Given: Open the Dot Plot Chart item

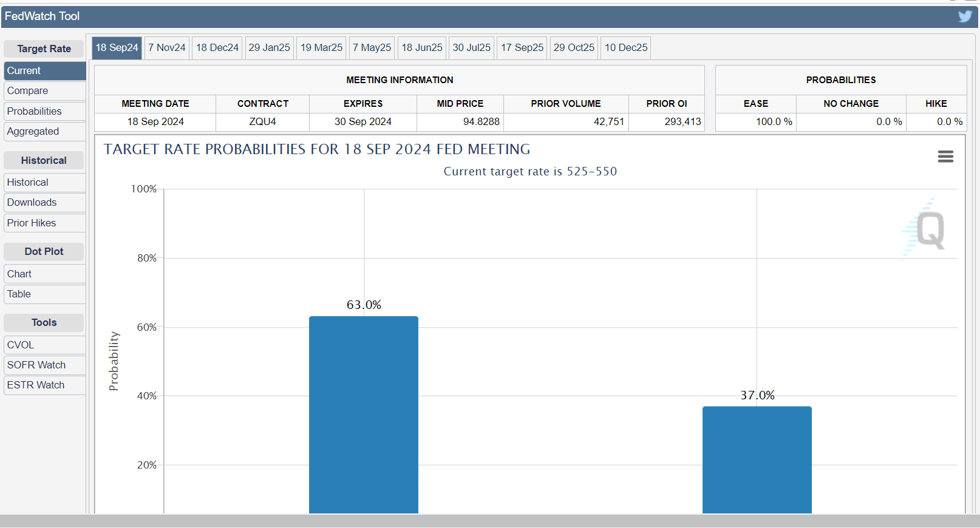Looking at the screenshot, I should (x=44, y=274).
